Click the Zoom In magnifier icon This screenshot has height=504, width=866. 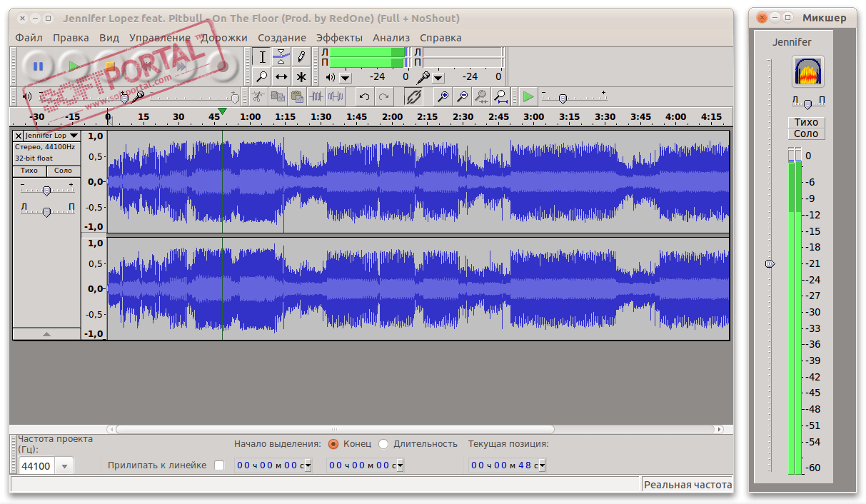pyautogui.click(x=443, y=96)
